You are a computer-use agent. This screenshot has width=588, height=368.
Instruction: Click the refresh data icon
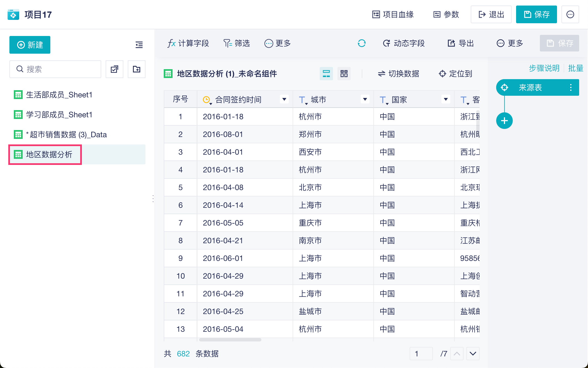click(361, 43)
